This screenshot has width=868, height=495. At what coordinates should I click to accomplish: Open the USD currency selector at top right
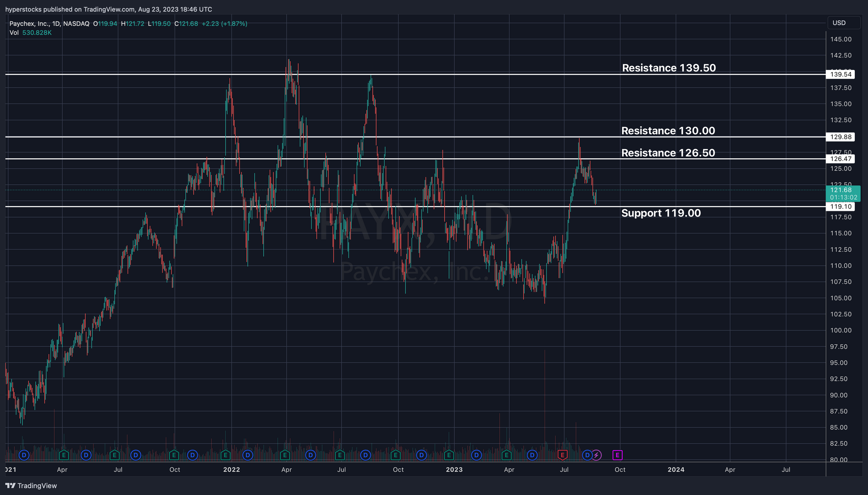coord(843,23)
